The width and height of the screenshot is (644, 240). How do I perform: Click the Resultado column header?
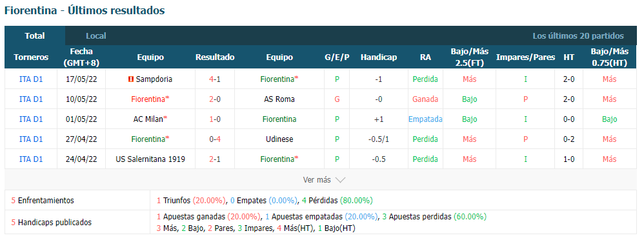(x=215, y=57)
